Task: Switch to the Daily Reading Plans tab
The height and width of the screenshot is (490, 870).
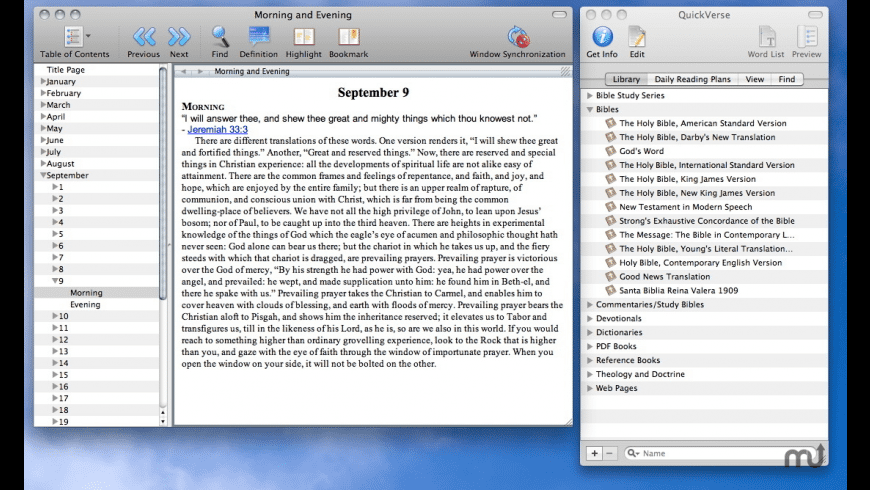Action: coord(691,79)
